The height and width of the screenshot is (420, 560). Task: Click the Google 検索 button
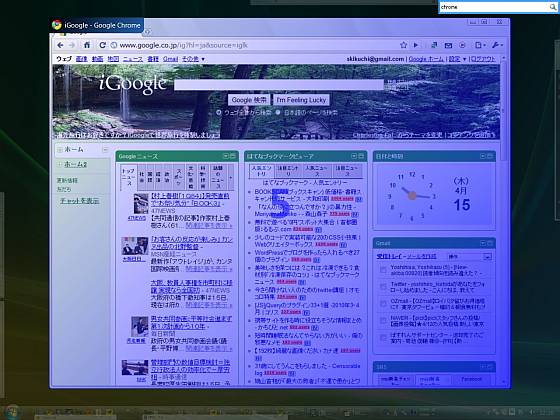click(x=249, y=100)
